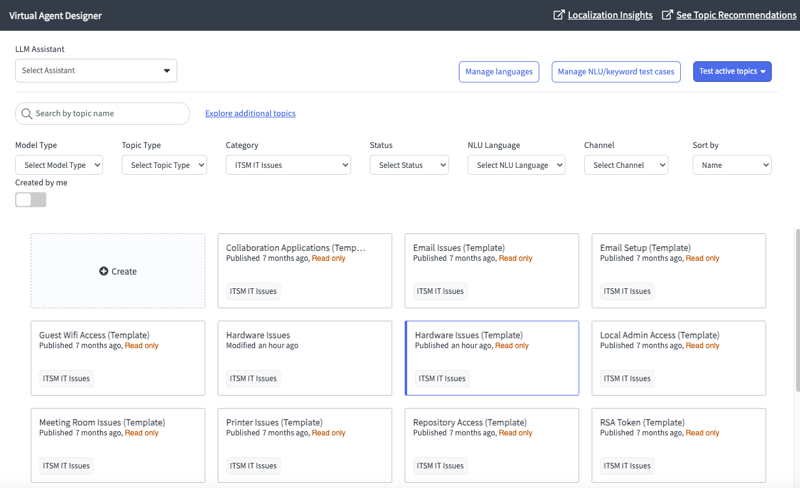This screenshot has width=800, height=488.
Task: Click the Created by me label
Action: [x=41, y=183]
